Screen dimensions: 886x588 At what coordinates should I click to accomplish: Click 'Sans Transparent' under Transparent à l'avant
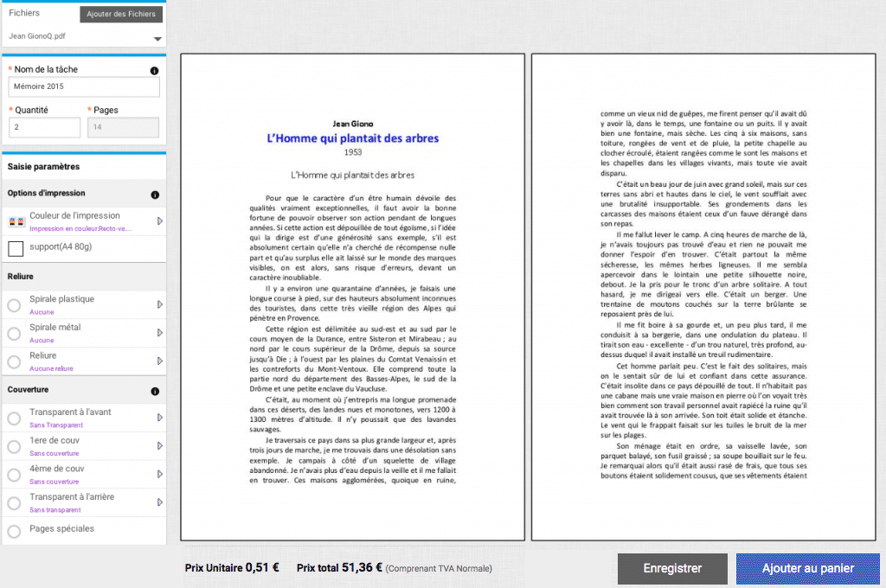[56, 425]
